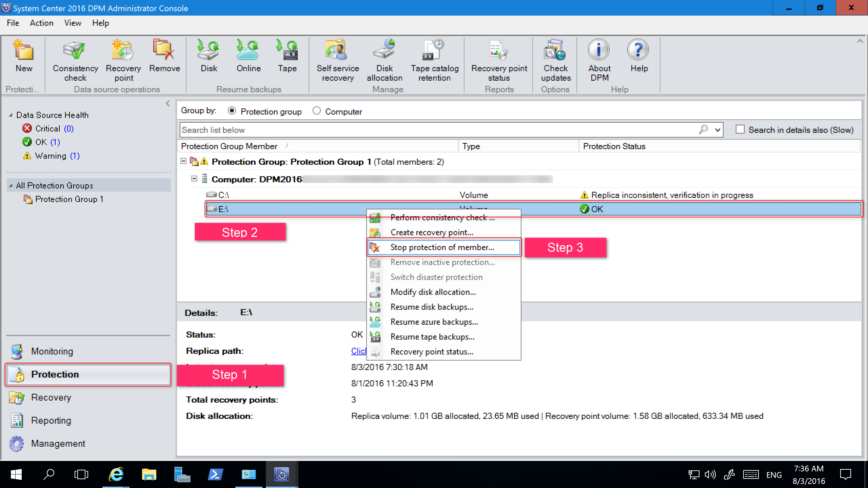Expand Protection Group 1 tree item
The height and width of the screenshot is (488, 868).
[x=68, y=199]
